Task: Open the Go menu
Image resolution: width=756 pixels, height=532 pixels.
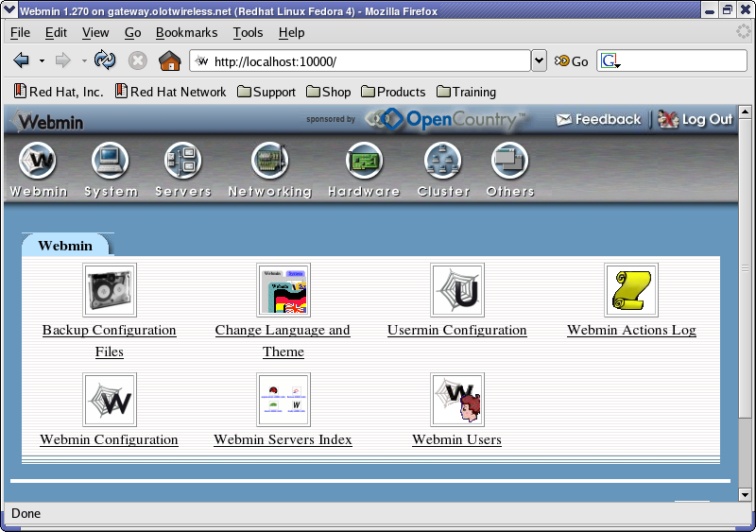Action: 132,33
